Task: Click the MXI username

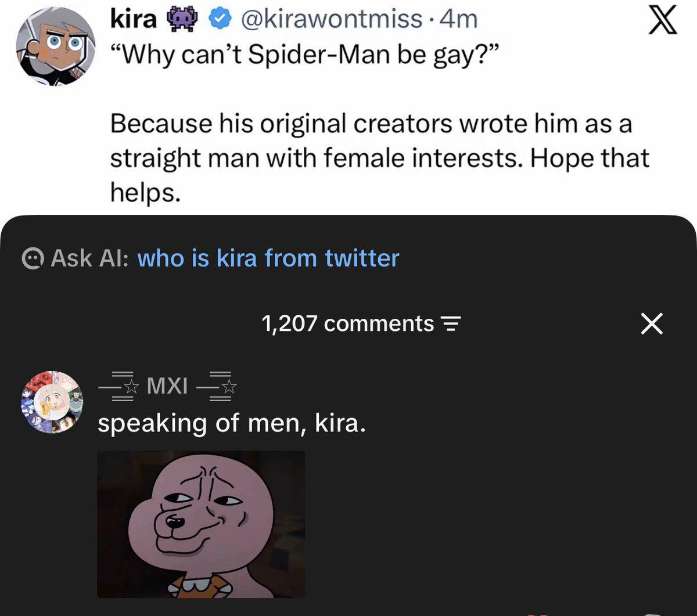Action: 167,385
